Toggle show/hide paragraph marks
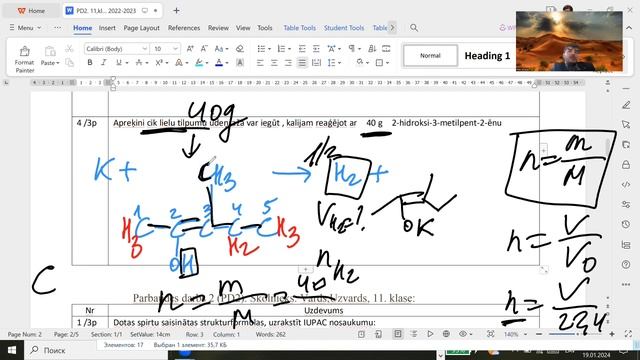This screenshot has height=360, width=640. [351, 49]
